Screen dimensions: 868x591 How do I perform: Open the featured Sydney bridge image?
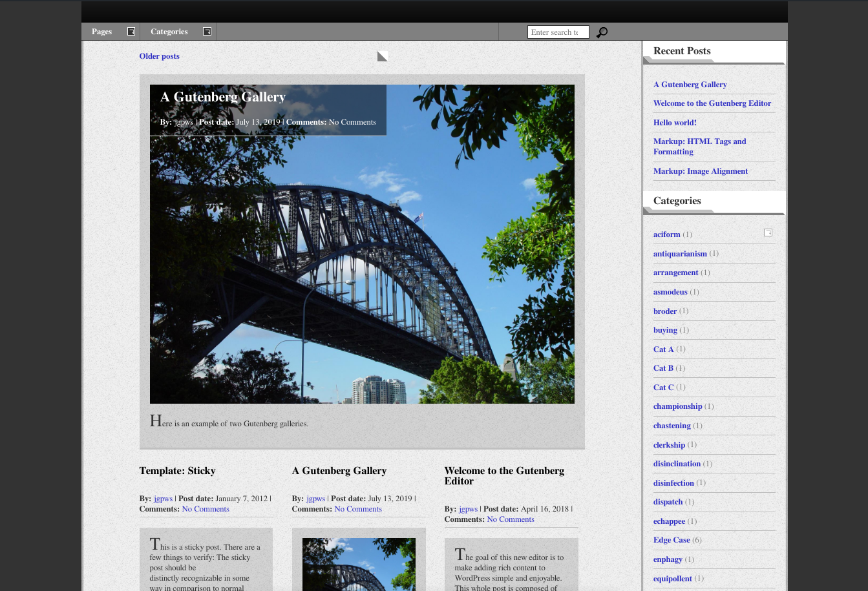click(x=362, y=244)
